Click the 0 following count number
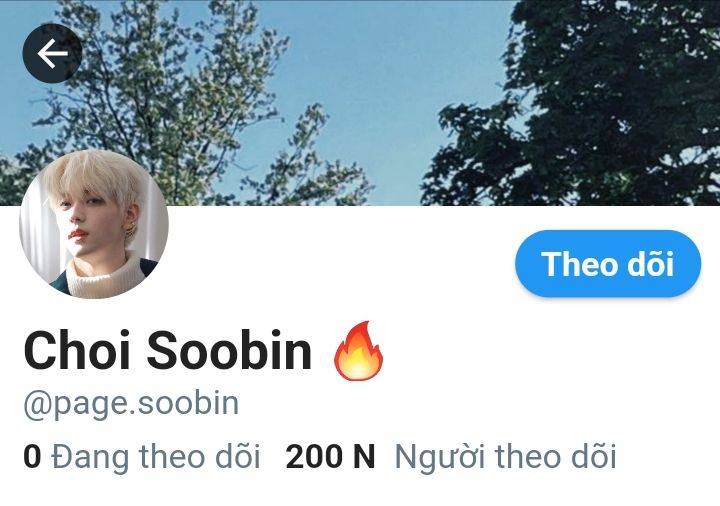The height and width of the screenshot is (506, 720). (32, 457)
